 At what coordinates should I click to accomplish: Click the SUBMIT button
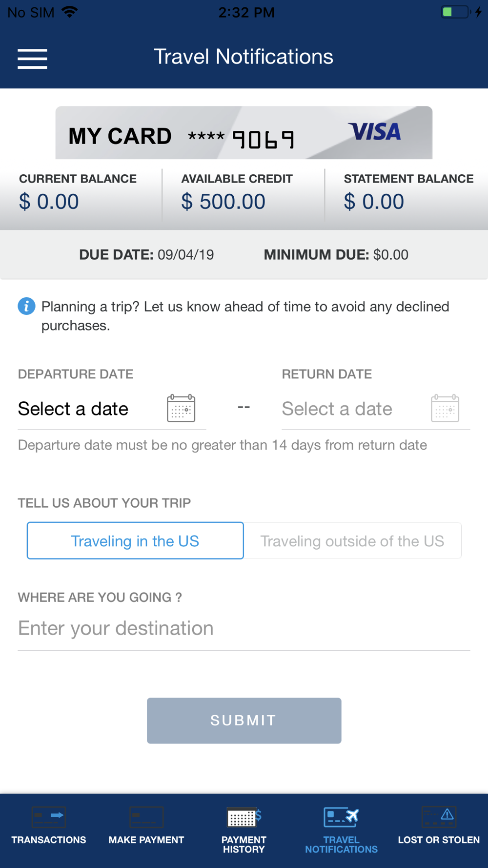244,721
